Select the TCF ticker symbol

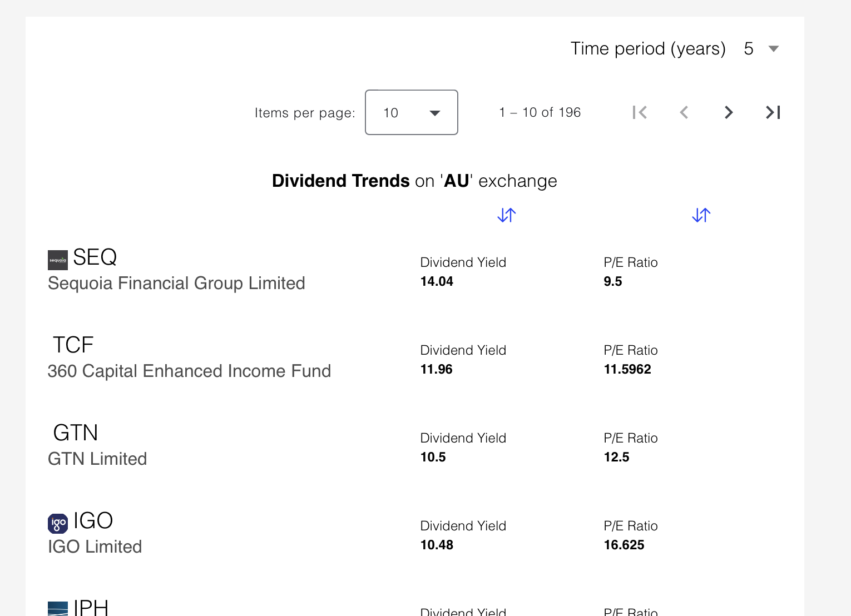tap(73, 345)
